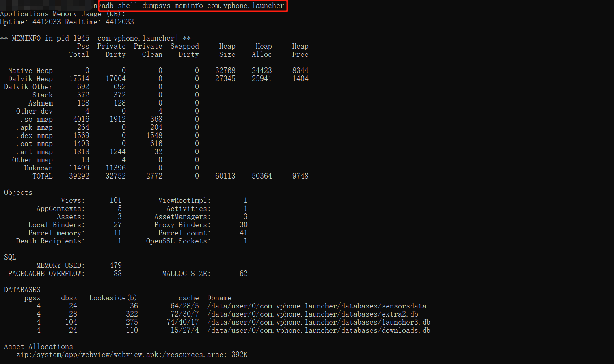
Task: Click the 'Death Recipients:' label
Action: (x=51, y=241)
